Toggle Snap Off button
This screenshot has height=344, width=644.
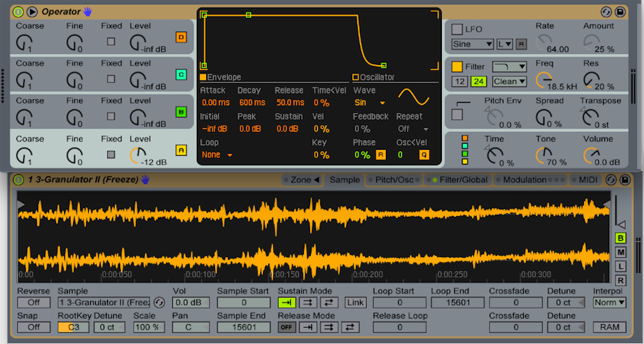[33, 328]
